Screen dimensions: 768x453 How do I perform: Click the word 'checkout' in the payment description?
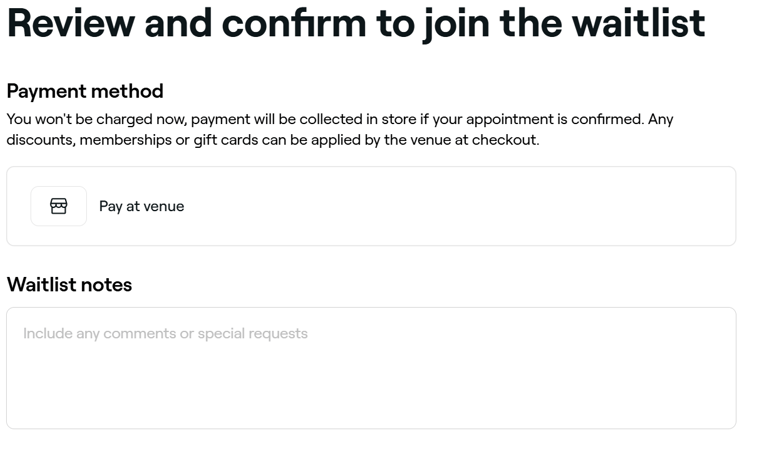click(504, 140)
